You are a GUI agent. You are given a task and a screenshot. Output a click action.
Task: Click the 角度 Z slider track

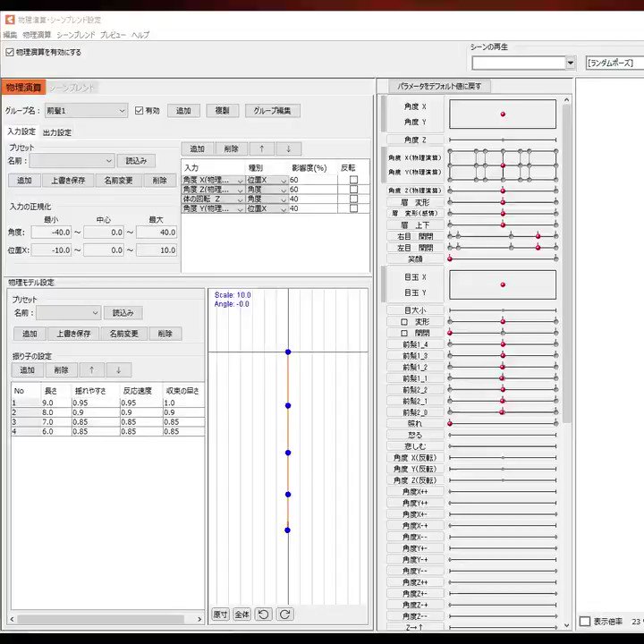[x=503, y=140]
